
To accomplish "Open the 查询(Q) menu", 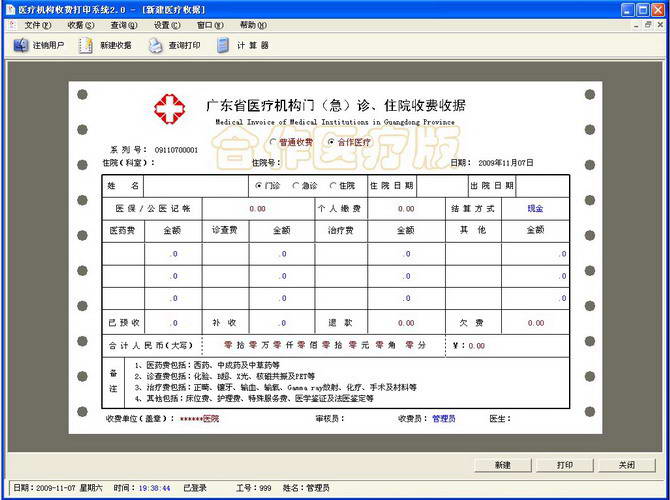I will pyautogui.click(x=124, y=25).
